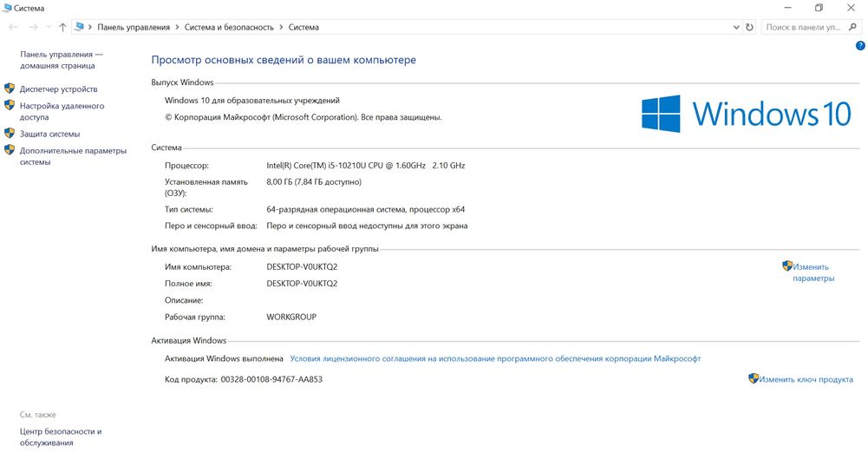Click the shield icon beside Защита системы
Image resolution: width=868 pixels, height=459 pixels.
click(10, 133)
